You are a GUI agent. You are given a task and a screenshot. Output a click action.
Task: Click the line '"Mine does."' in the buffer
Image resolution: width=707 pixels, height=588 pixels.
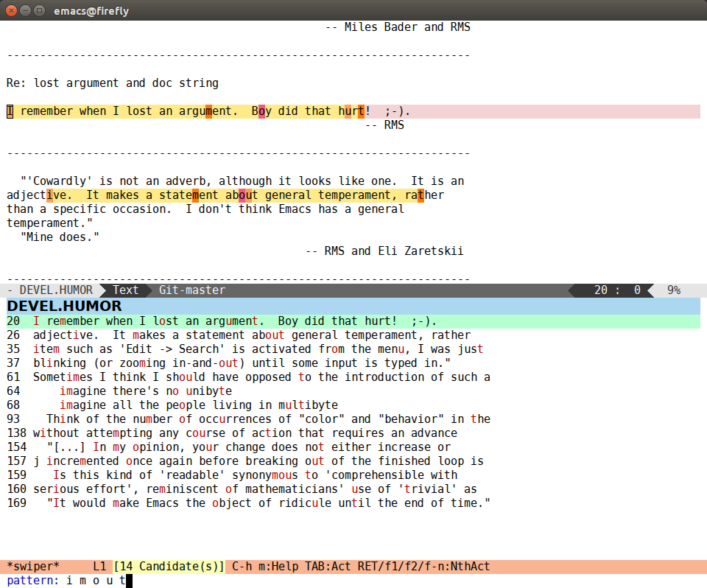point(60,237)
